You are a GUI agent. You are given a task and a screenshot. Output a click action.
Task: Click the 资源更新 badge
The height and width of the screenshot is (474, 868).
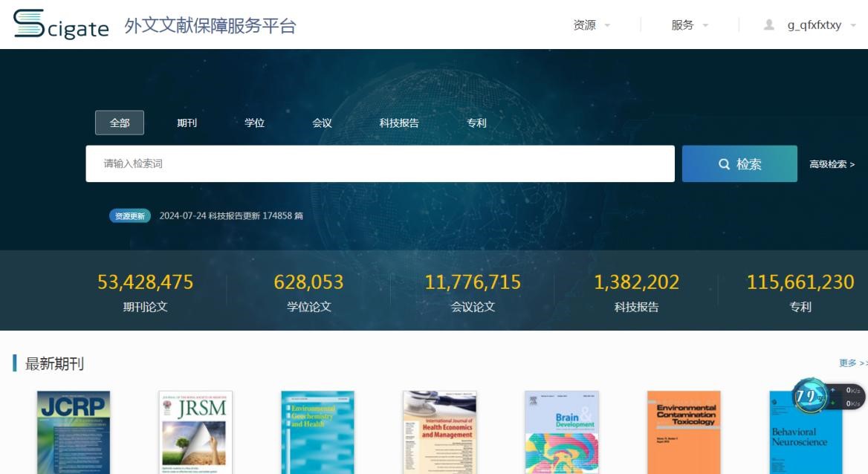coord(130,216)
